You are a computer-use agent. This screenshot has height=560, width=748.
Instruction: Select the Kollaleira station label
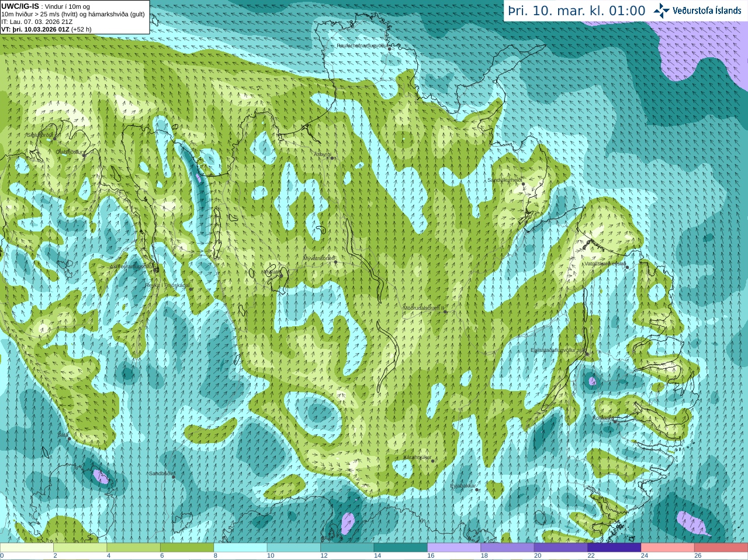click(603, 419)
